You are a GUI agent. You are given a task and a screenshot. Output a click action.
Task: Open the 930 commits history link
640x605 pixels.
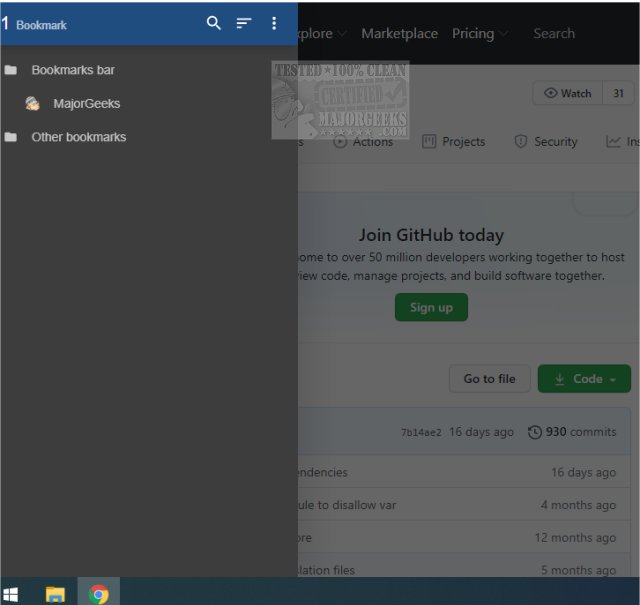[572, 432]
